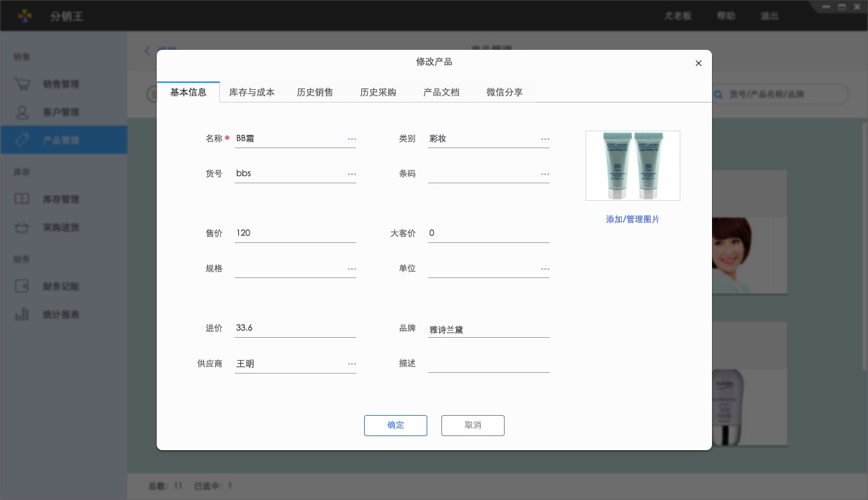Close the 修改产品 dialog with X

698,63
